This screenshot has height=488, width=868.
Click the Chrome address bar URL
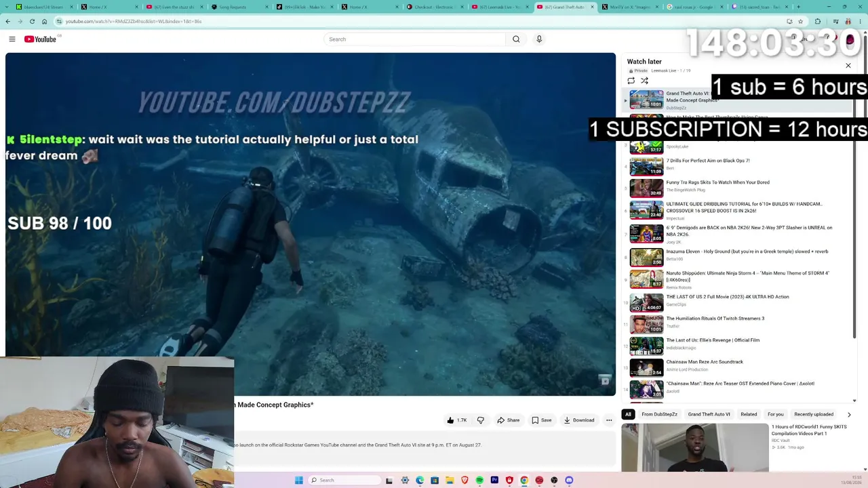pos(134,21)
